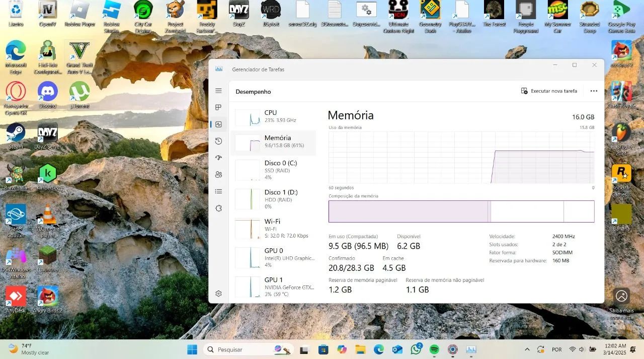Click Executar nova tarefa button
644x359 pixels.
[x=549, y=91]
